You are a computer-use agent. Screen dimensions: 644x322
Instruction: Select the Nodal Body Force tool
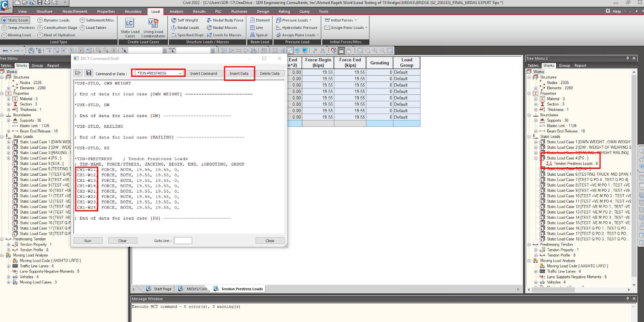click(209, 20)
